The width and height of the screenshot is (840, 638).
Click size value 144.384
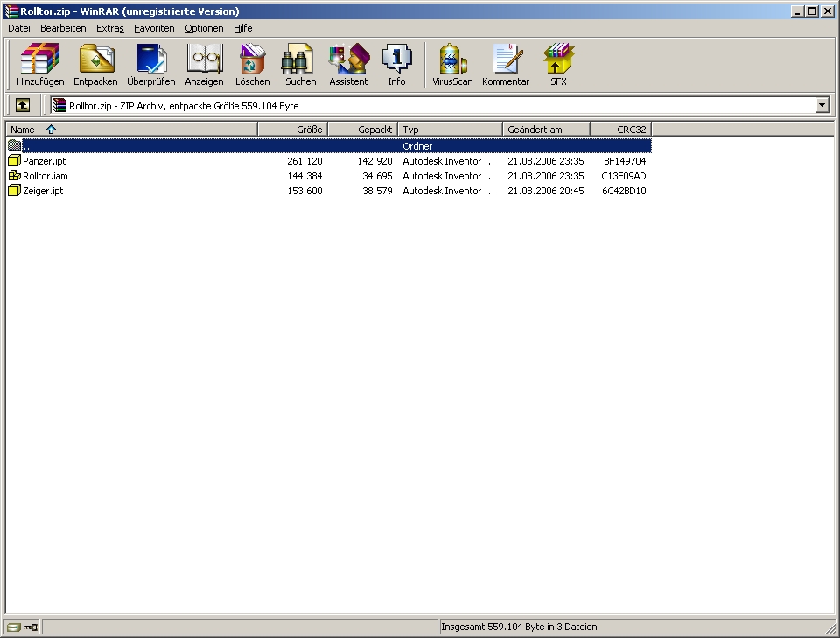(304, 176)
